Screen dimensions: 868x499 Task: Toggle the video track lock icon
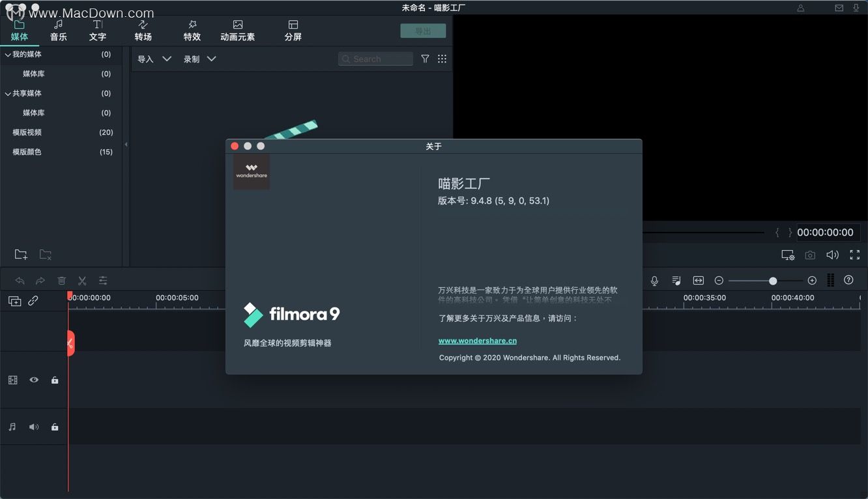pos(55,380)
